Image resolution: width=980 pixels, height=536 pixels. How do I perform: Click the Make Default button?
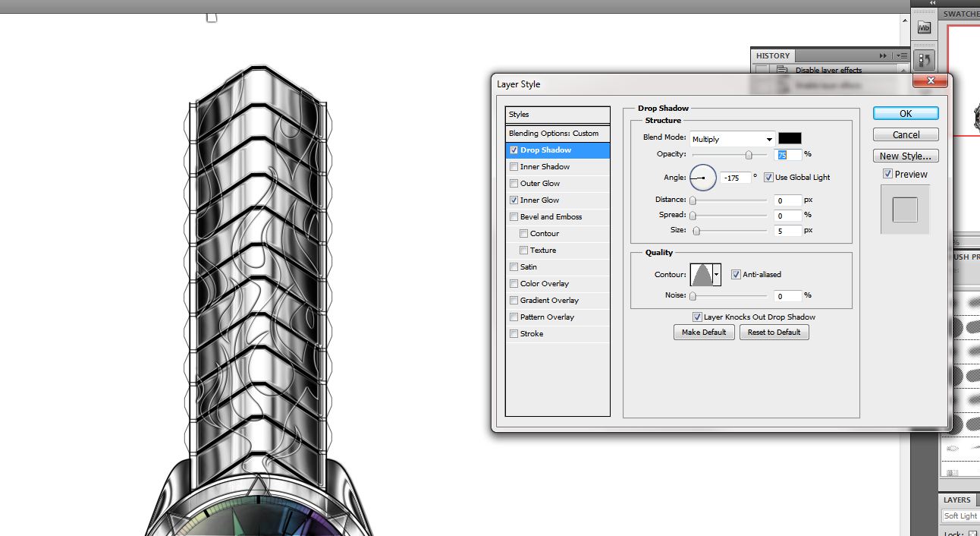704,333
